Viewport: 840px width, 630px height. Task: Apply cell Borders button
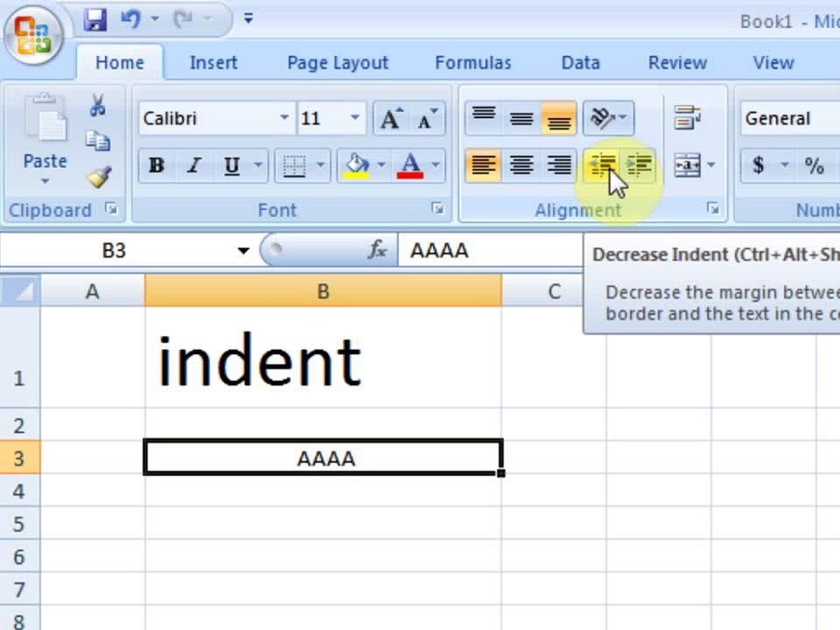pyautogui.click(x=294, y=165)
